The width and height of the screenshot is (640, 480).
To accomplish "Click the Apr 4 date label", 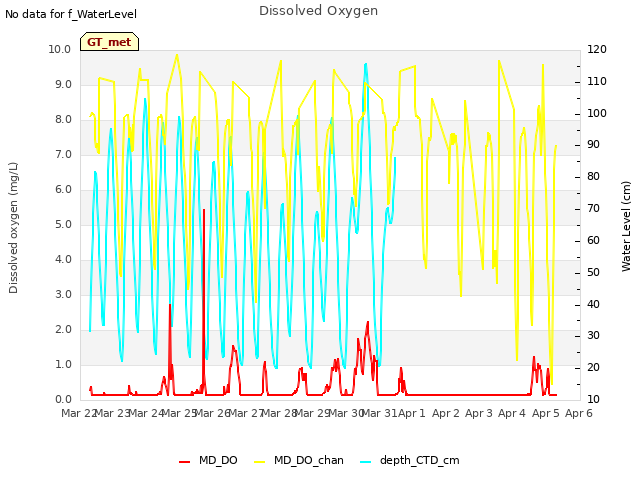I will [x=512, y=413].
